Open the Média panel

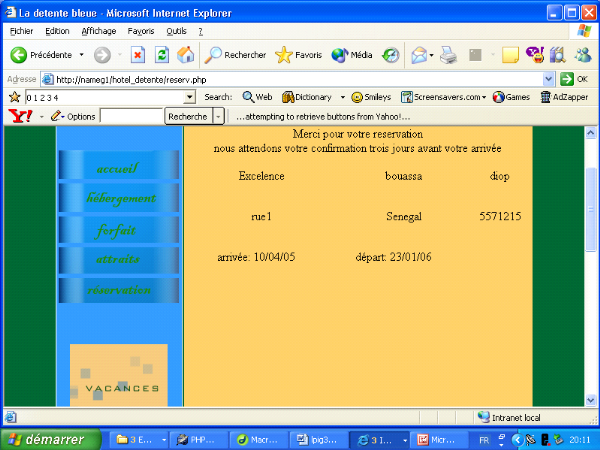(352, 55)
